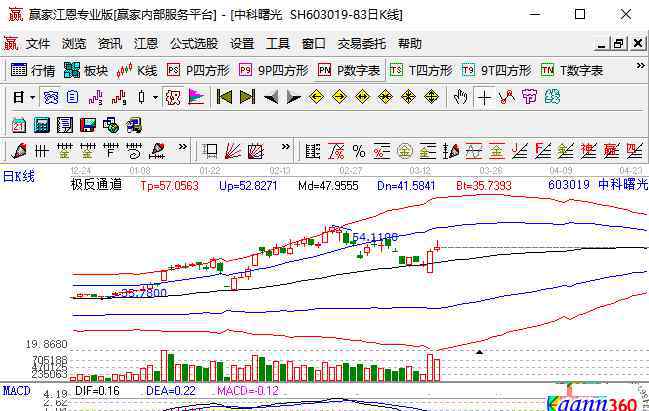649x411 pixels.
Task: Open the P四方形 tool
Action: (x=198, y=70)
